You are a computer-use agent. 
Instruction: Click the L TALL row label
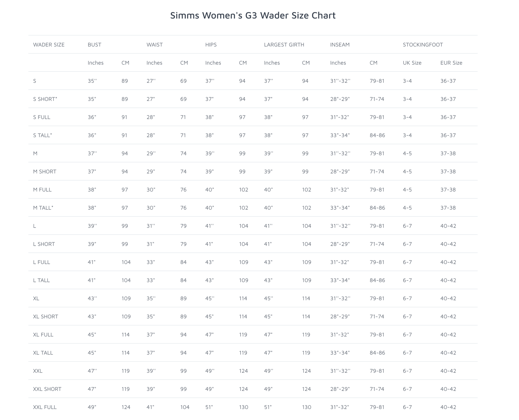click(x=41, y=280)
